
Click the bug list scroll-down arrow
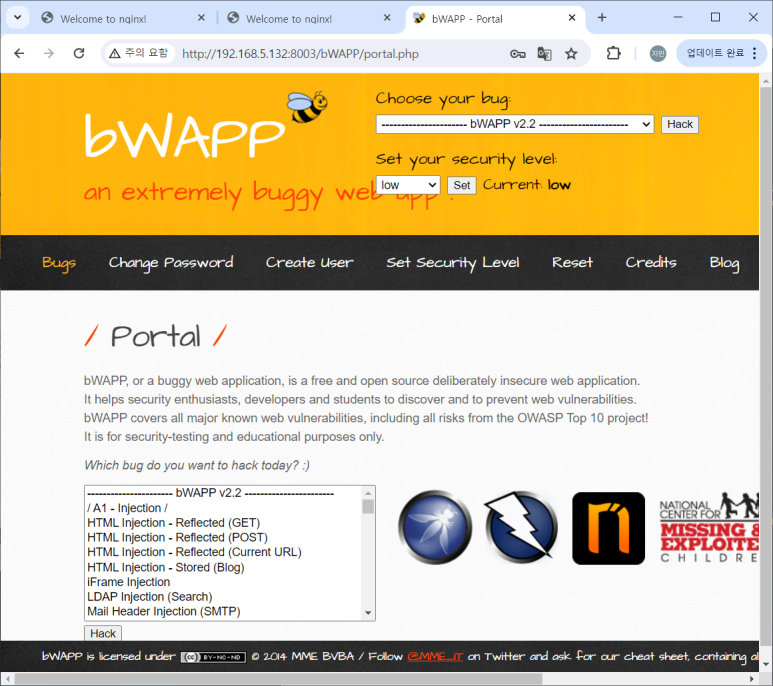368,613
